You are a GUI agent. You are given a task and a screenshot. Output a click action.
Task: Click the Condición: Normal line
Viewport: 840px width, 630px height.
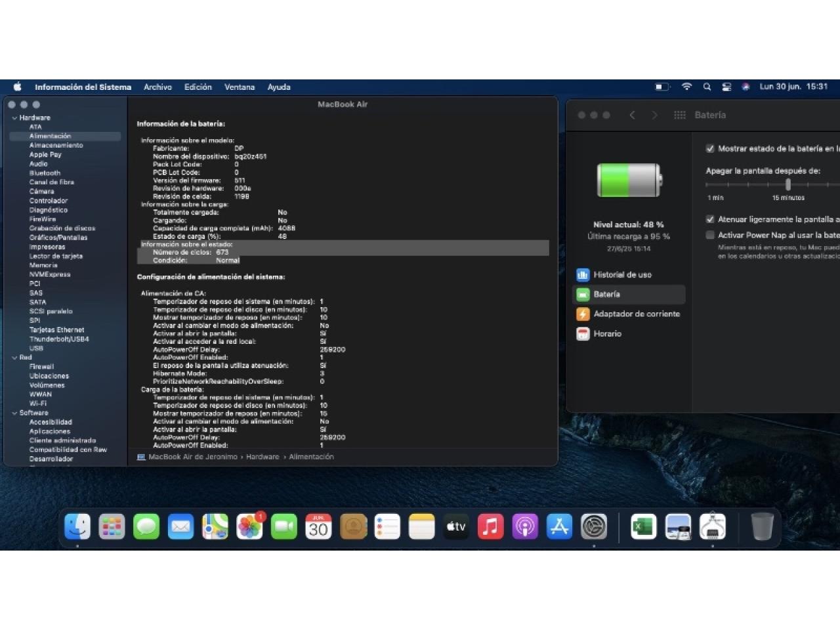[x=196, y=261]
